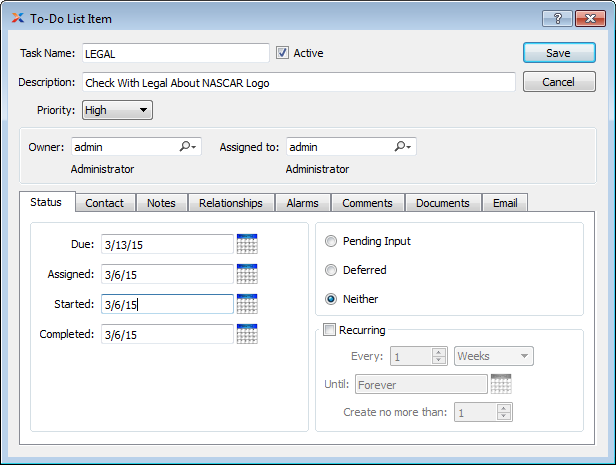This screenshot has width=616, height=465.
Task: Click the Administrator text under Owner
Action: (x=102, y=169)
